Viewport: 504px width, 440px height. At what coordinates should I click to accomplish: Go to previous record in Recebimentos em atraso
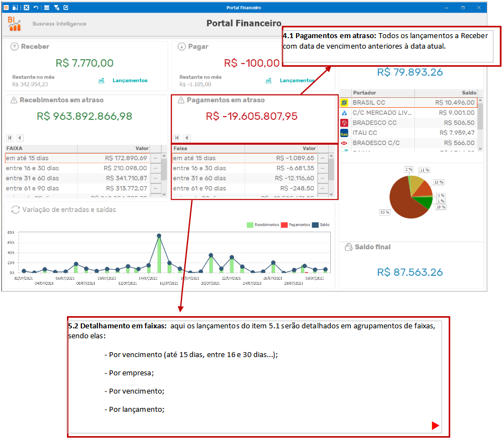(x=20, y=138)
